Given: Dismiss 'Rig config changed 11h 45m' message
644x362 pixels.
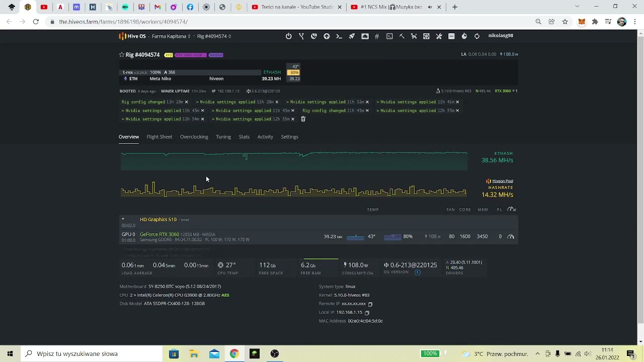Looking at the screenshot, I should point(367,111).
